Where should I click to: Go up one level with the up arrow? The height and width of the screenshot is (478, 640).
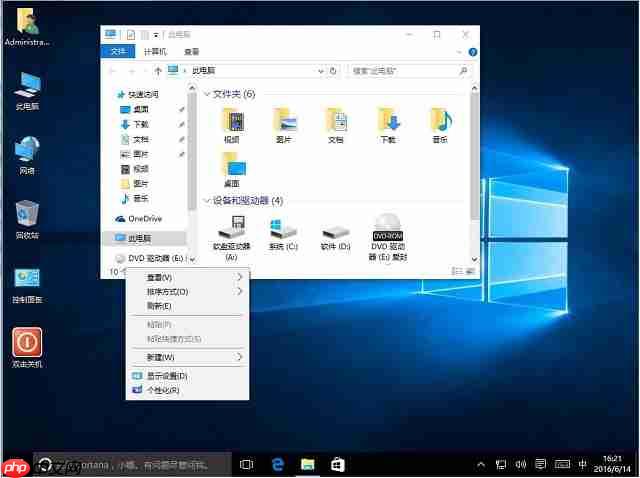point(158,71)
